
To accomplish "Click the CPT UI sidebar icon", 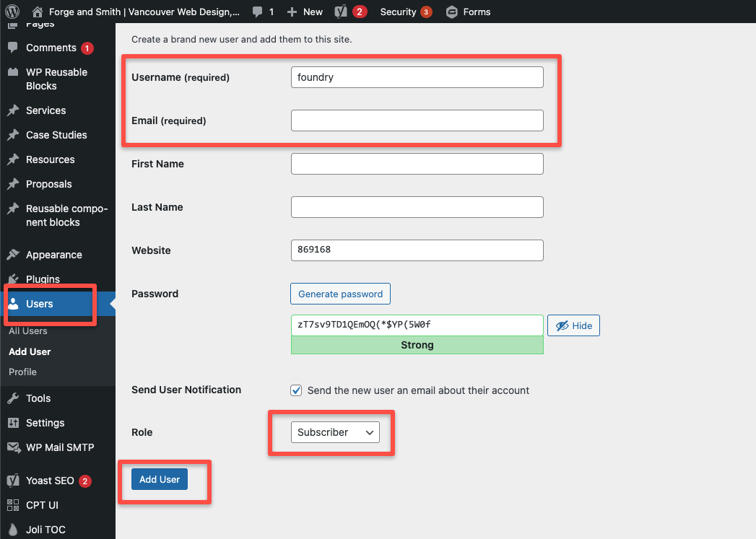I will click(x=13, y=505).
